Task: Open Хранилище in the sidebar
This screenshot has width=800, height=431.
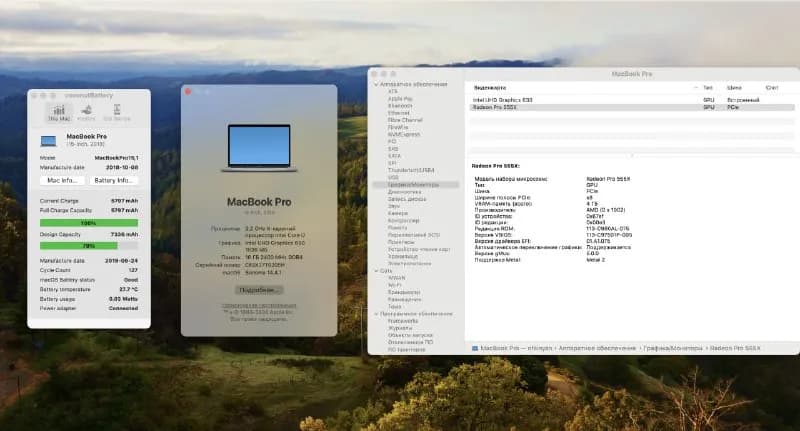Action: pos(403,256)
